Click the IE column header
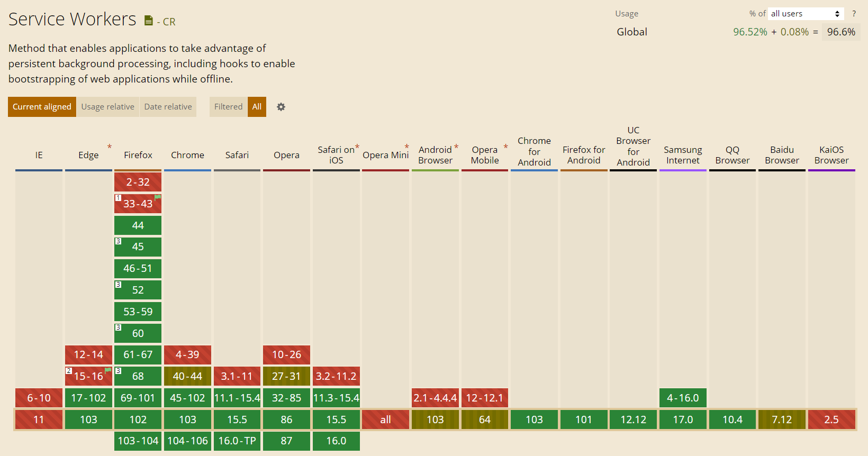 coord(39,155)
